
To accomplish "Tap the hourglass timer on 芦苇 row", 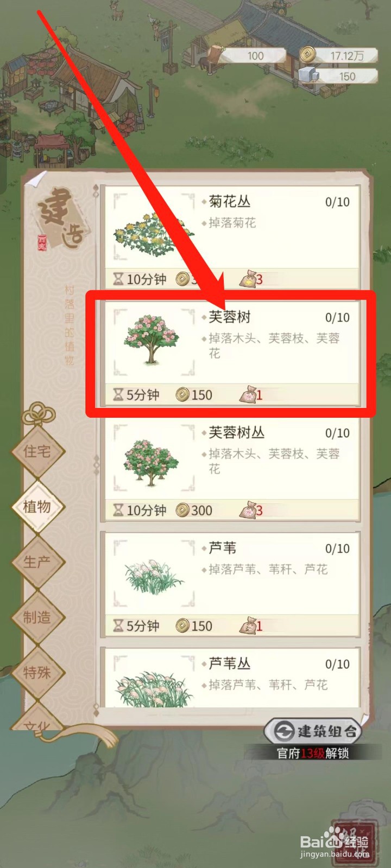I will [118, 626].
